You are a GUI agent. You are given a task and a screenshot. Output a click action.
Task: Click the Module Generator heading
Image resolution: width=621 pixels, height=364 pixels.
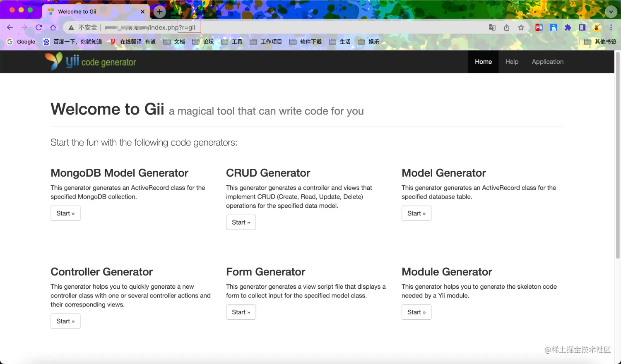tap(447, 272)
